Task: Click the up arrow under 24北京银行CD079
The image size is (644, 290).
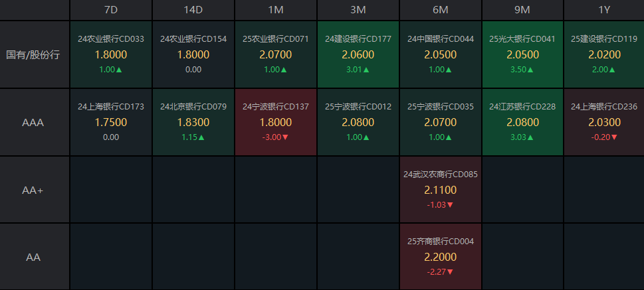Action: (202, 137)
